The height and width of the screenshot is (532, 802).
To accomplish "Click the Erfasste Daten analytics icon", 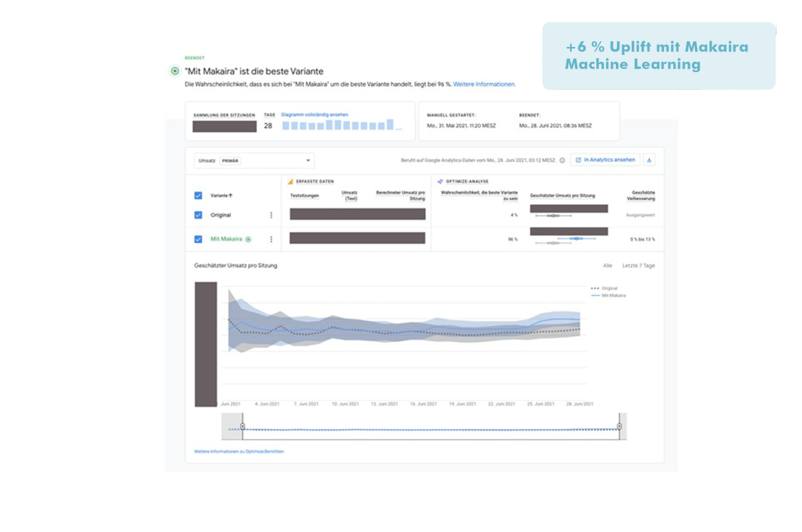I will 290,182.
